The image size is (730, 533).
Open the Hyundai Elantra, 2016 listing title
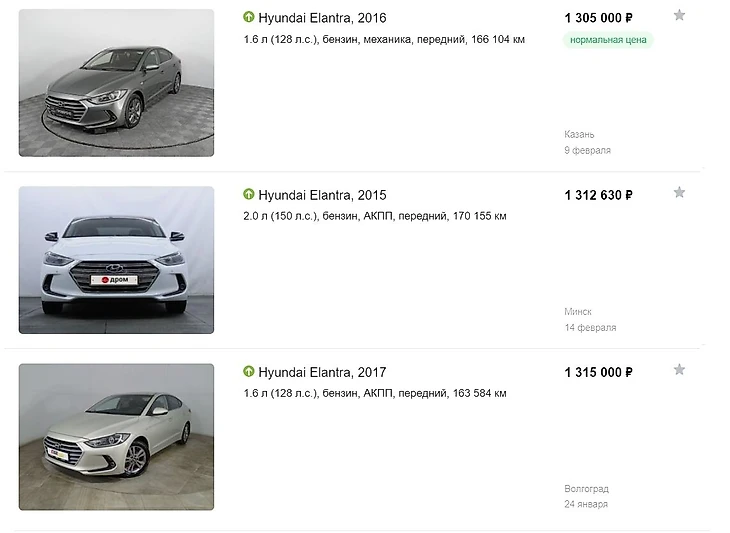(x=322, y=18)
